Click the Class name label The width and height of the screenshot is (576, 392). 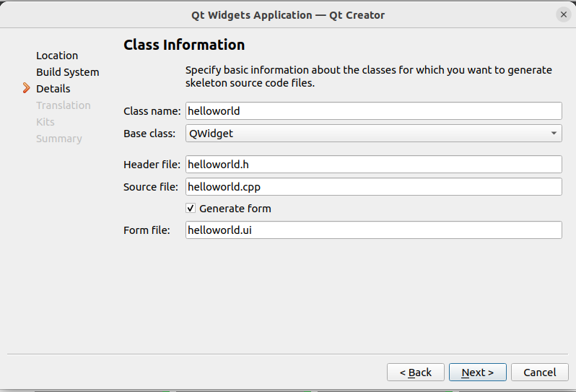pyautogui.click(x=152, y=111)
